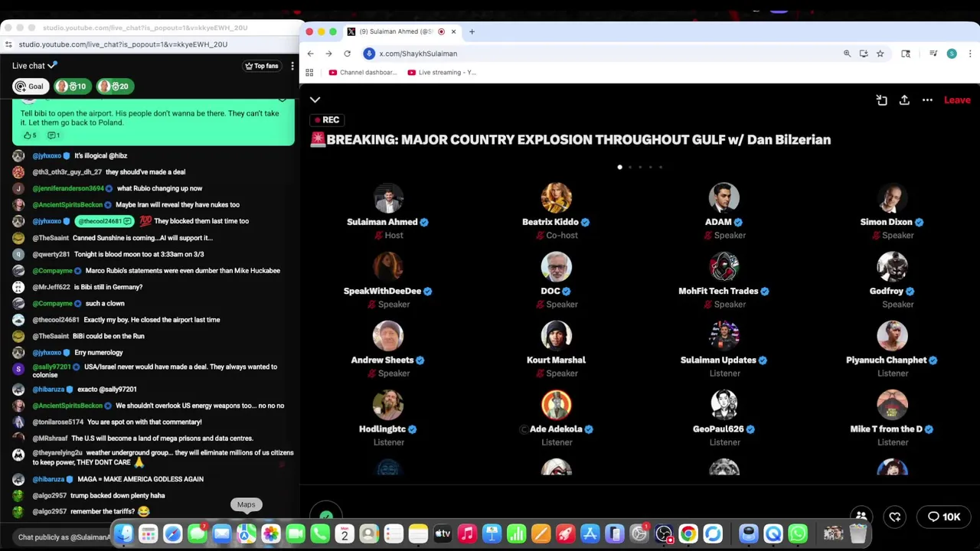Click the site settings icon in YouTube chat window
The height and width of the screenshot is (551, 980).
[x=8, y=44]
